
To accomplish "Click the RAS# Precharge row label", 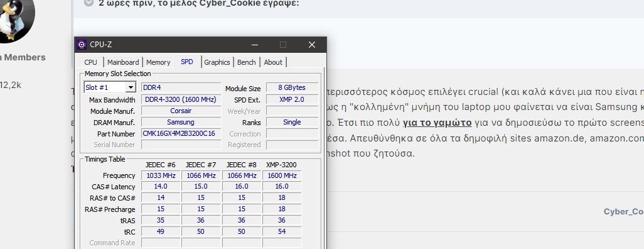I will pos(110,209).
